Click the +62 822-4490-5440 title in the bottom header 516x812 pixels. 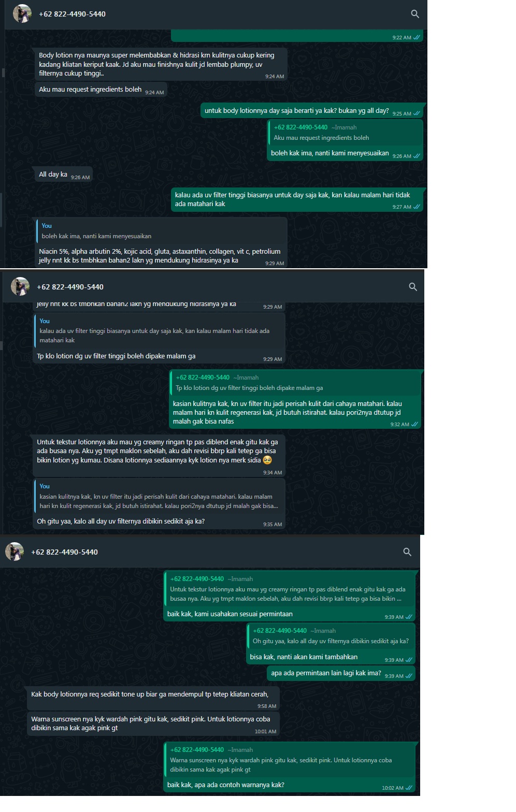[x=64, y=552]
